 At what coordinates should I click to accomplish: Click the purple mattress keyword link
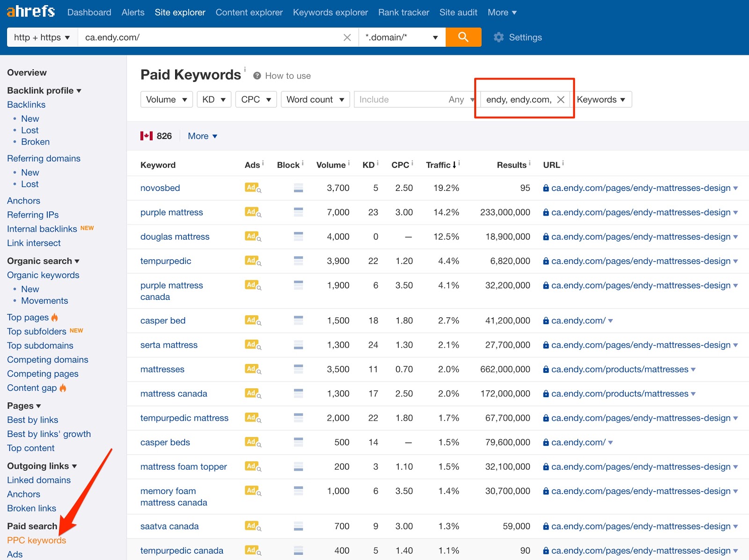tap(171, 212)
